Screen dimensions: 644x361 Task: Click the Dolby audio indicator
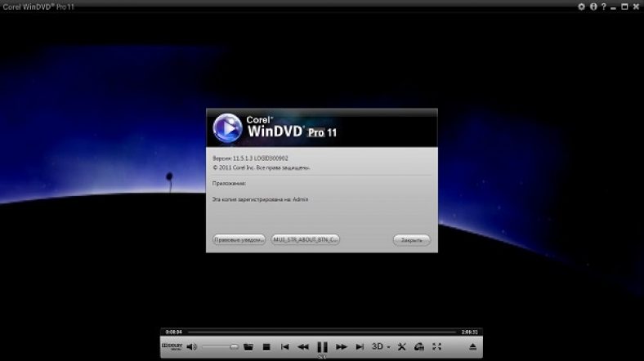point(172,346)
